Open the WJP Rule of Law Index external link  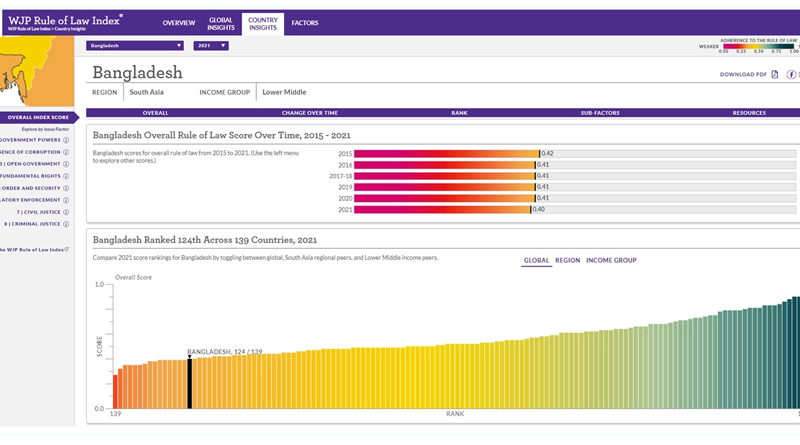coord(34,250)
